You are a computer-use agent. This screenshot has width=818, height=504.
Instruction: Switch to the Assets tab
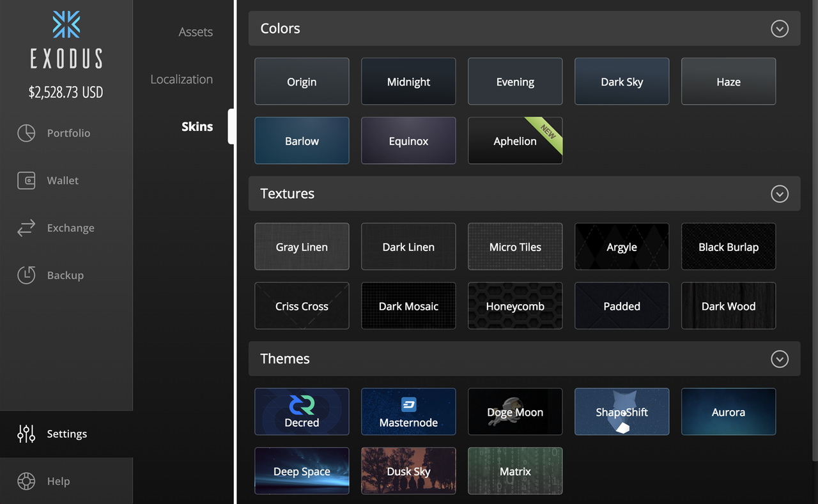[195, 32]
